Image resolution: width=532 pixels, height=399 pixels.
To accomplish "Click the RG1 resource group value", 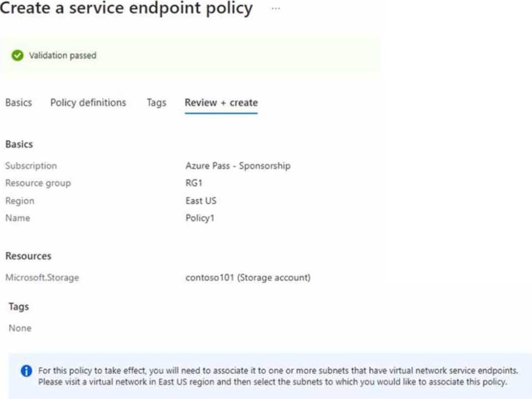I will (194, 183).
